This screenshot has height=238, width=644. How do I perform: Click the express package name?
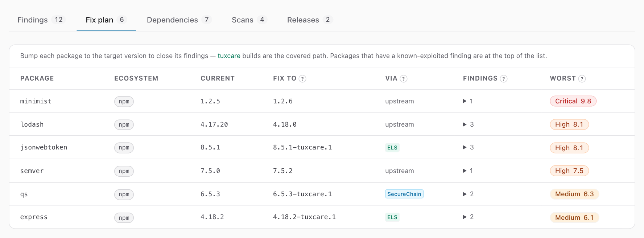(x=34, y=217)
